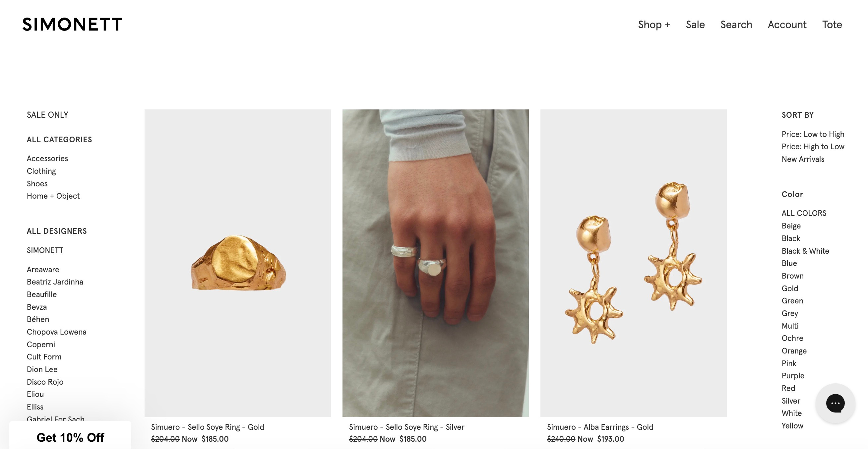Open Simuero Sello Soye Ring Silver title

406,427
